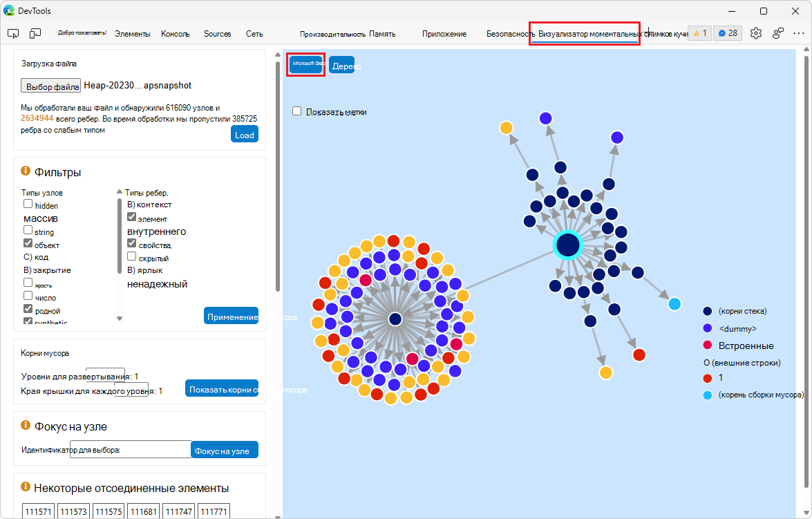Click Показать корни сборки мусора button
The image size is (812, 519).
click(x=222, y=388)
